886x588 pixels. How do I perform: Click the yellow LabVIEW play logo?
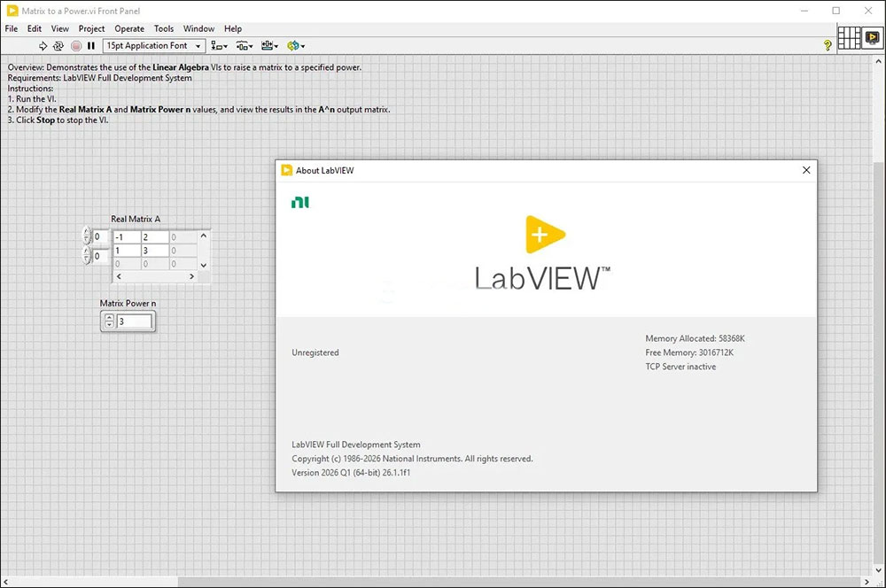click(x=545, y=235)
